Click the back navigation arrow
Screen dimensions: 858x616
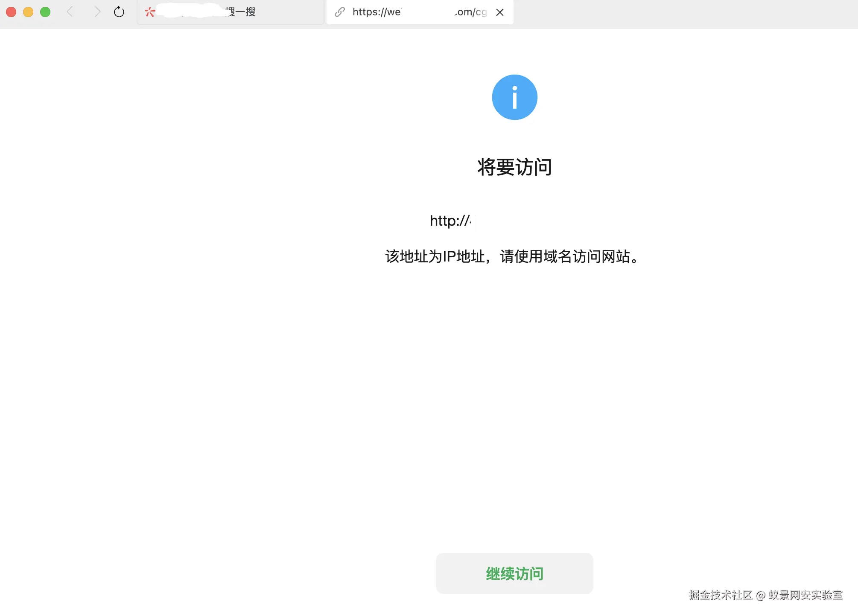[x=70, y=12]
